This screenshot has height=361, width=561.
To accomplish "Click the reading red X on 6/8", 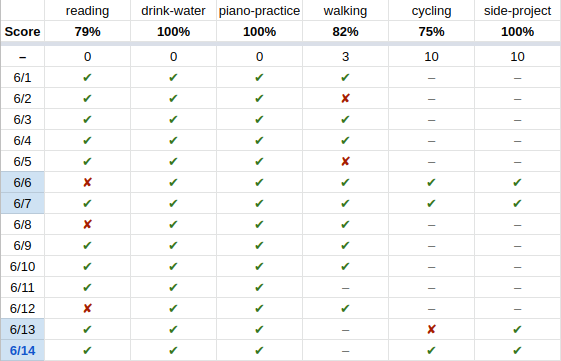I will pyautogui.click(x=87, y=224).
